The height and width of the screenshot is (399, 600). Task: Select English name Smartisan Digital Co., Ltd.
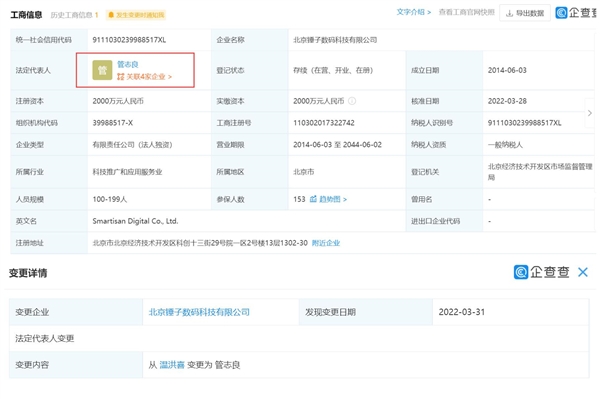(x=135, y=221)
